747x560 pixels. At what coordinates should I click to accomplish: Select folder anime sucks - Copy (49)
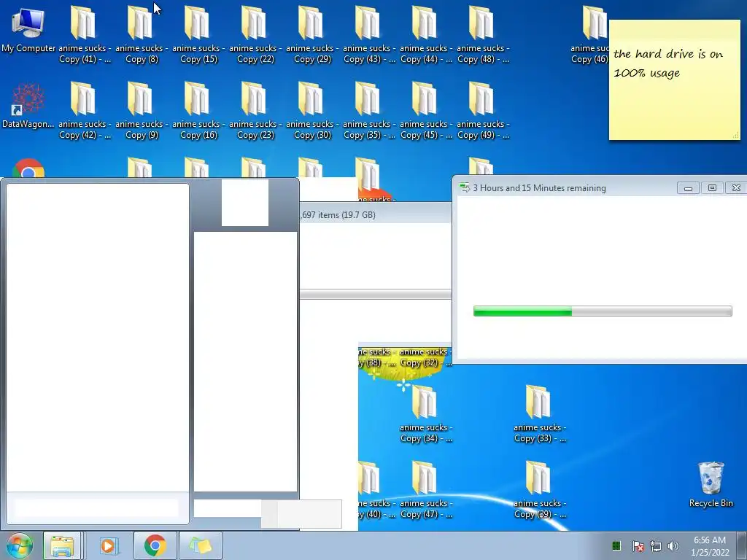(483, 111)
